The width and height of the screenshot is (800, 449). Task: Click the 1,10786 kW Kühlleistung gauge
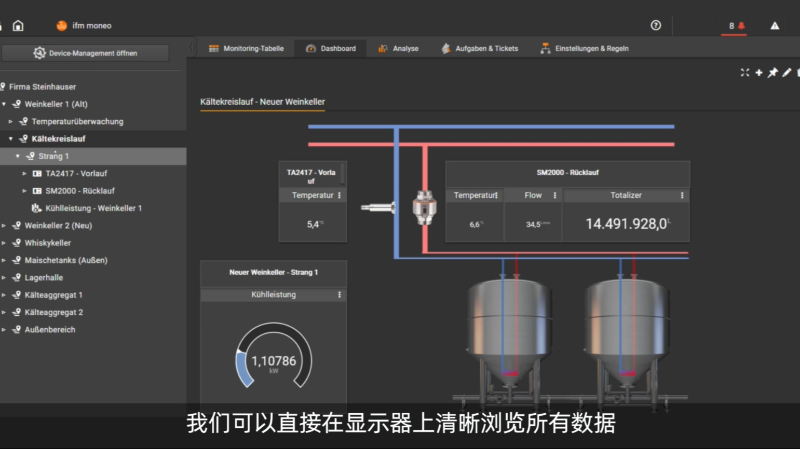coord(273,356)
